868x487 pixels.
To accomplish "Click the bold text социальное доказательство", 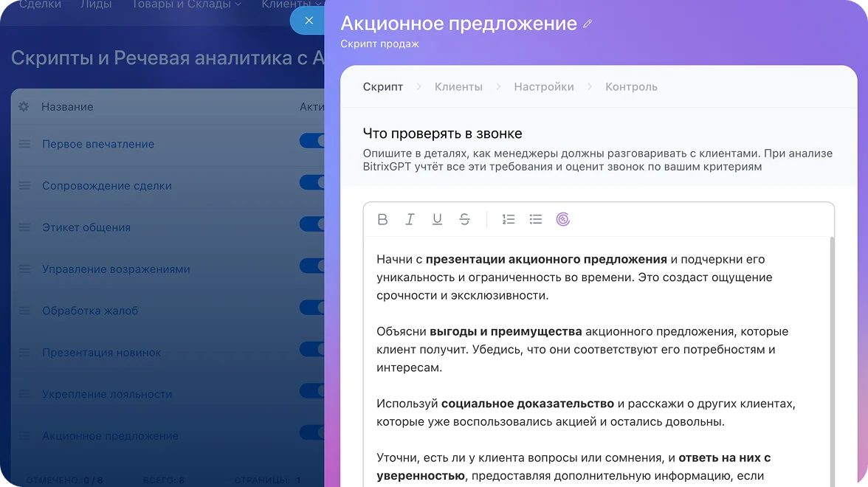I will [x=528, y=404].
